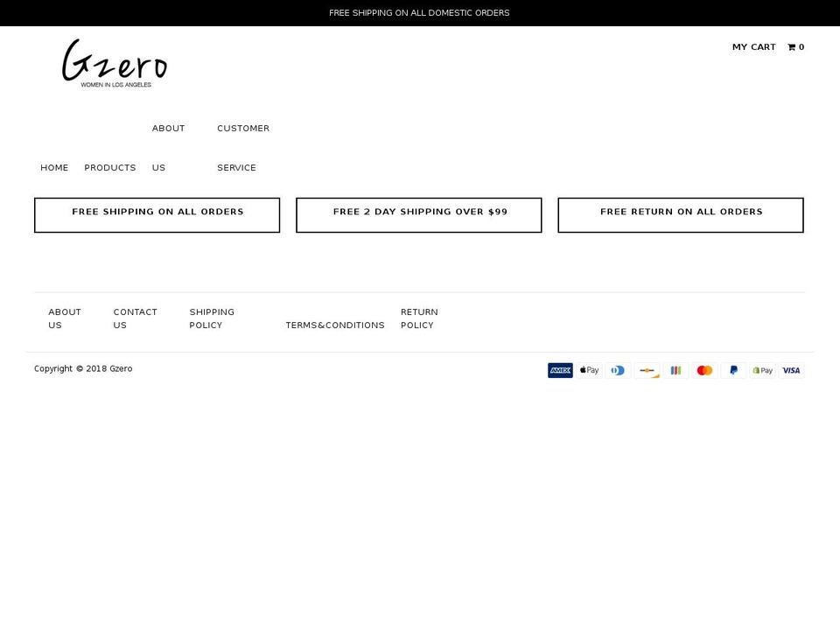
Task: Click the Mastercard payment icon
Action: [705, 370]
